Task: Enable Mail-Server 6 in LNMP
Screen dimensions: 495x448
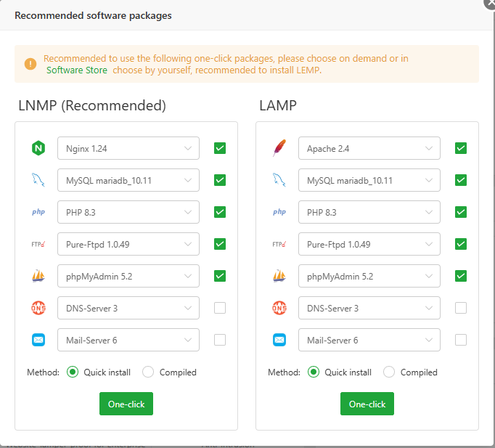Action: pyautogui.click(x=220, y=340)
